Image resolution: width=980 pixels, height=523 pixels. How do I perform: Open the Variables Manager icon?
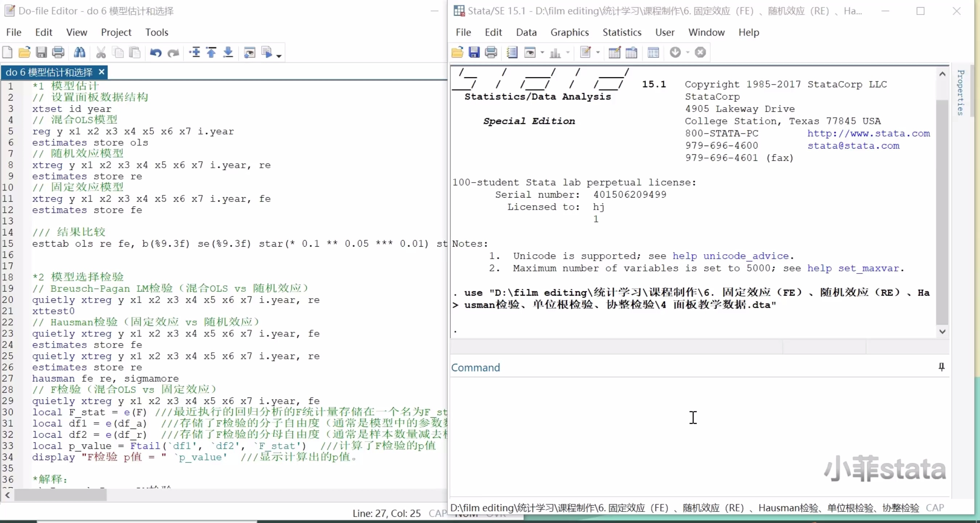653,52
